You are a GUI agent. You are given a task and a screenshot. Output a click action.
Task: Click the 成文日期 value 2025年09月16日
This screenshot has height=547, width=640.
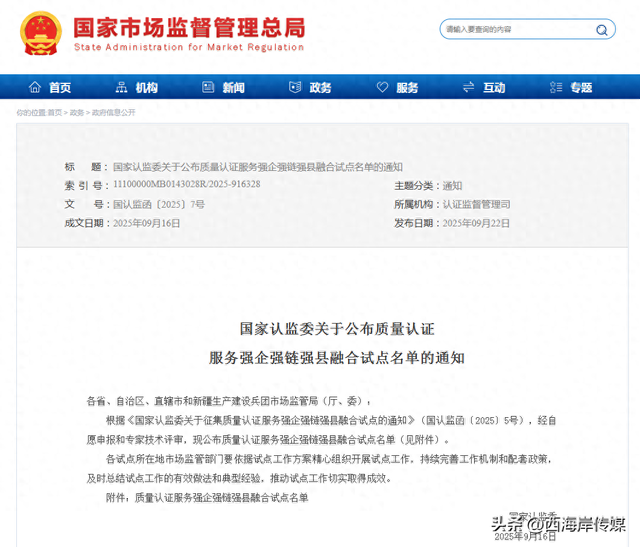tap(147, 223)
